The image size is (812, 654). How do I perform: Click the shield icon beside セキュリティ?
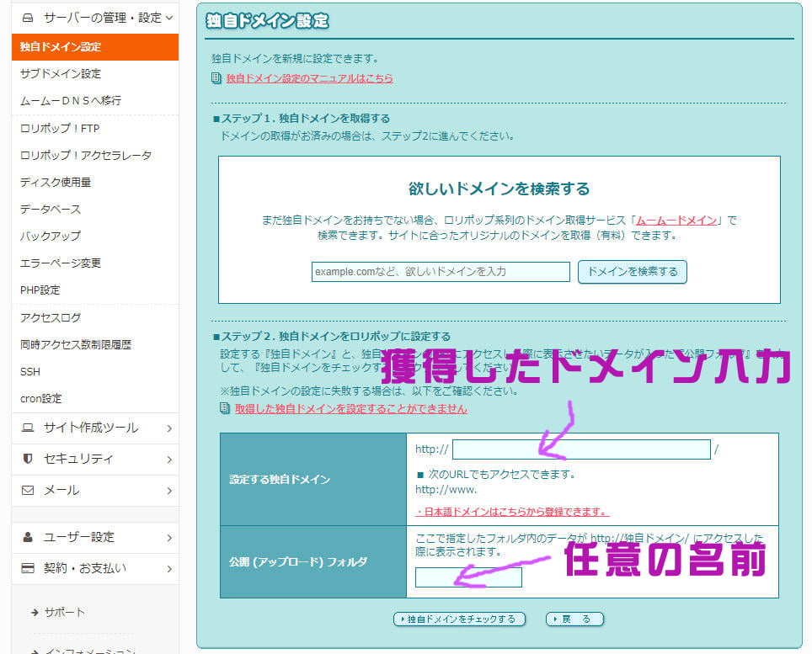point(28,459)
